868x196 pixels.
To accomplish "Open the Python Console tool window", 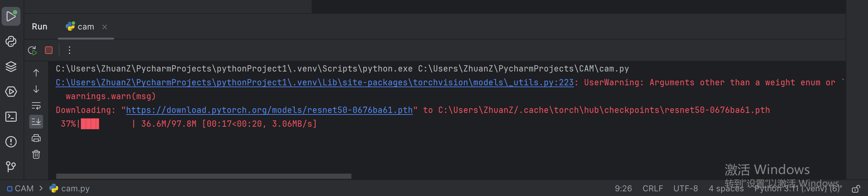I will click(x=11, y=41).
